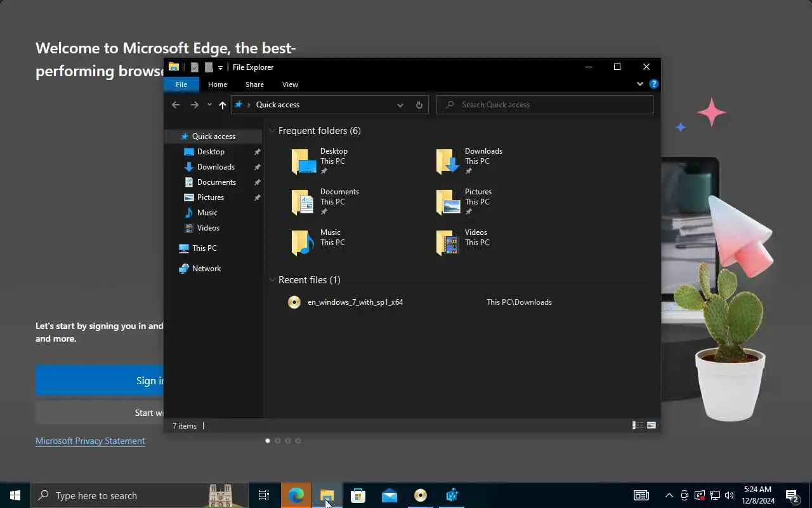812x508 pixels.
Task: Select This PC in navigation pane
Action: (204, 248)
